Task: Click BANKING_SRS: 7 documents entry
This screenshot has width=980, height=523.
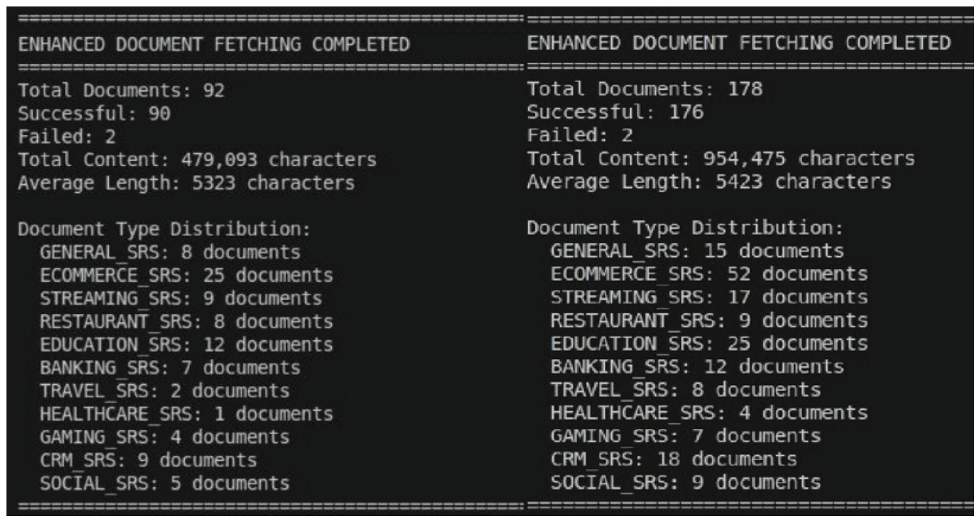Action: pos(170,368)
